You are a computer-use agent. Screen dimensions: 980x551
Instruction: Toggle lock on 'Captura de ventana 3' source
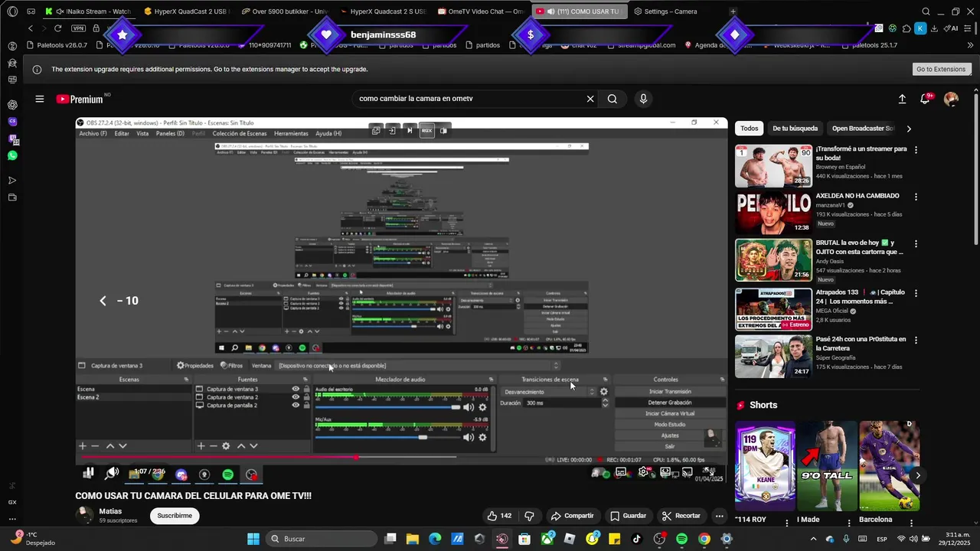click(x=307, y=389)
